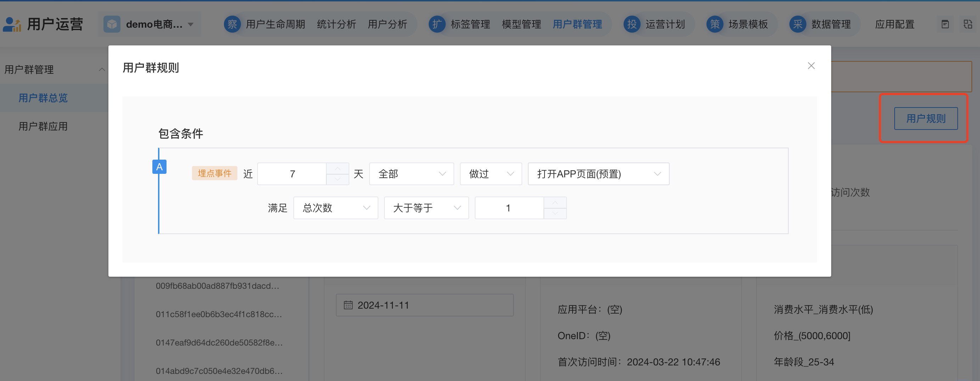Decrease the days value stepper
The height and width of the screenshot is (381, 980).
click(337, 180)
